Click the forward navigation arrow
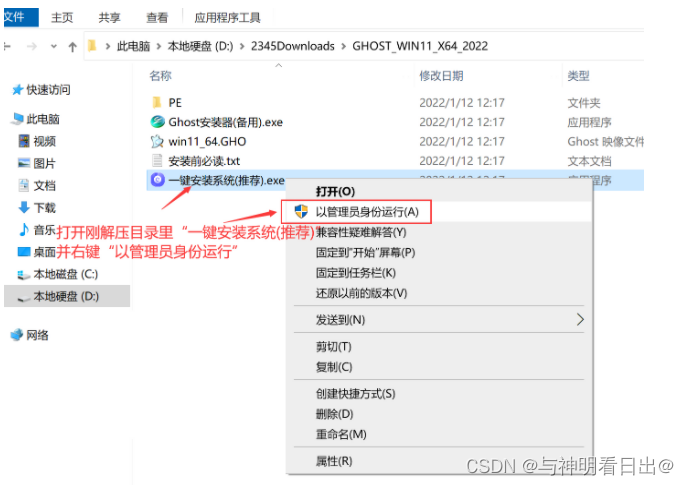The image size is (689, 485). click(32, 46)
